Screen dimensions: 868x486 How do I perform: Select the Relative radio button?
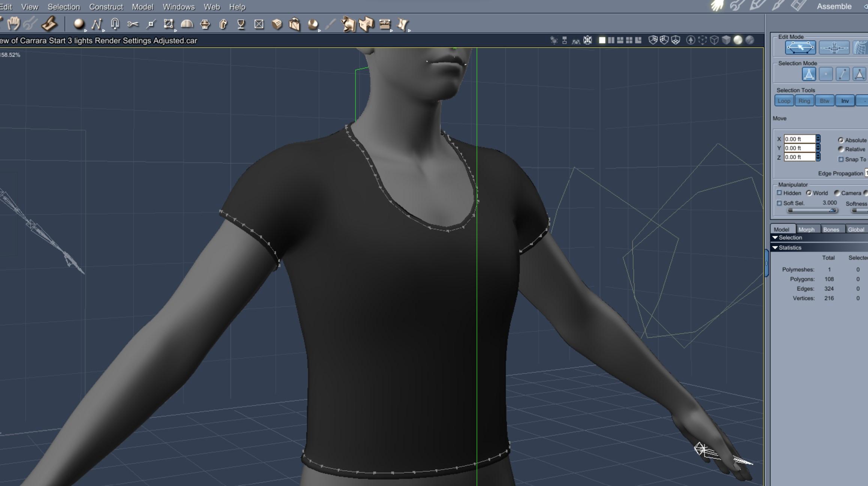tap(841, 149)
